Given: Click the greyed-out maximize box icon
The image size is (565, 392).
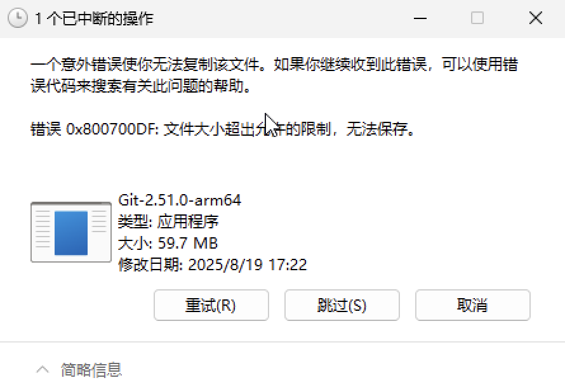Looking at the screenshot, I should [477, 18].
